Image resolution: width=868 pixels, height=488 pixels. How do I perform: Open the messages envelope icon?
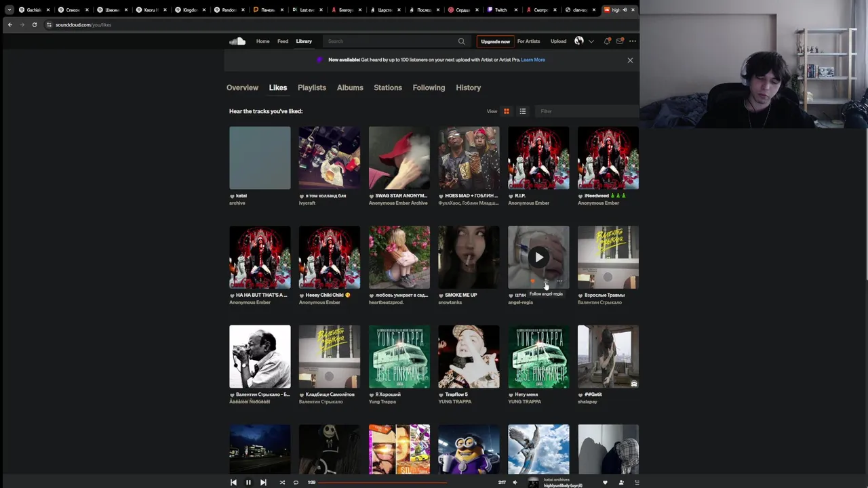point(620,41)
